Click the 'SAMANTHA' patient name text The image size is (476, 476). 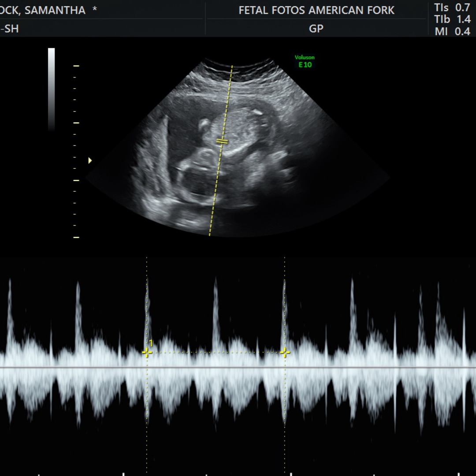55,10
